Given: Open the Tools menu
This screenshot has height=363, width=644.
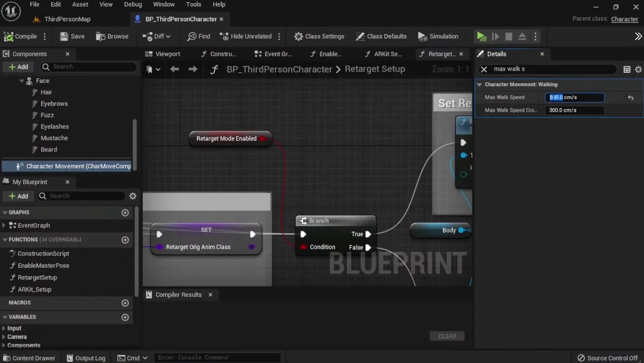Looking at the screenshot, I should pos(194,4).
